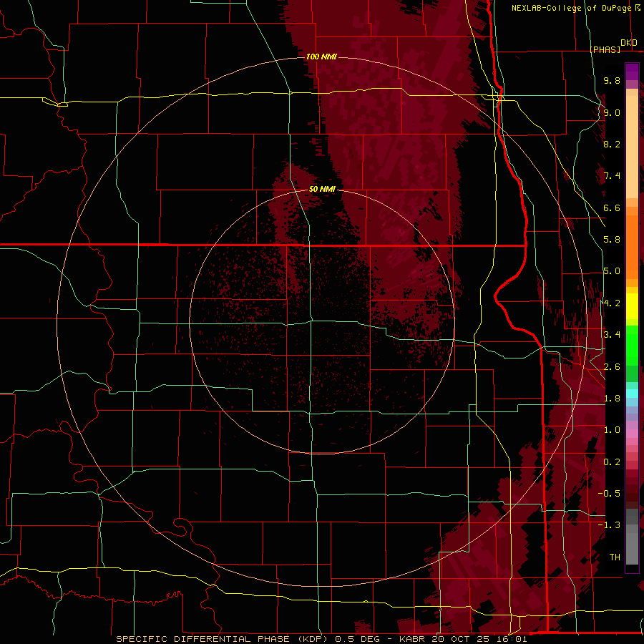This screenshot has width=644, height=644.
Task: Click the 7.4 scale value
Action: [x=612, y=176]
